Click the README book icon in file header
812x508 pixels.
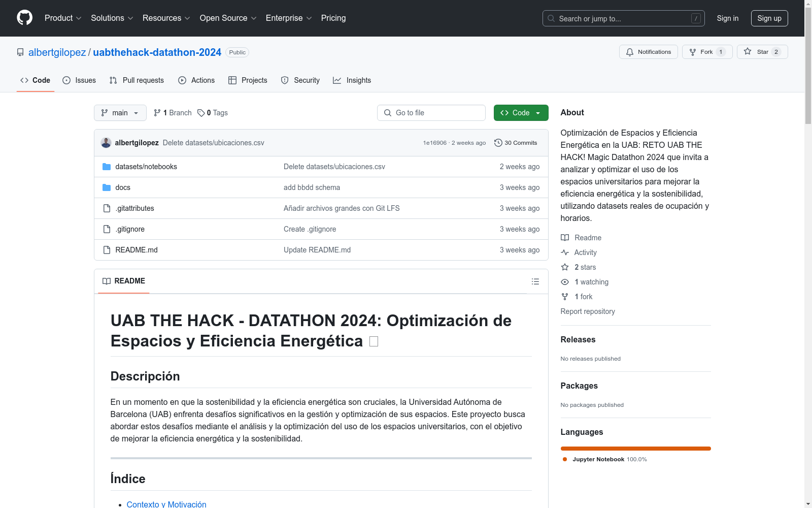[107, 281]
